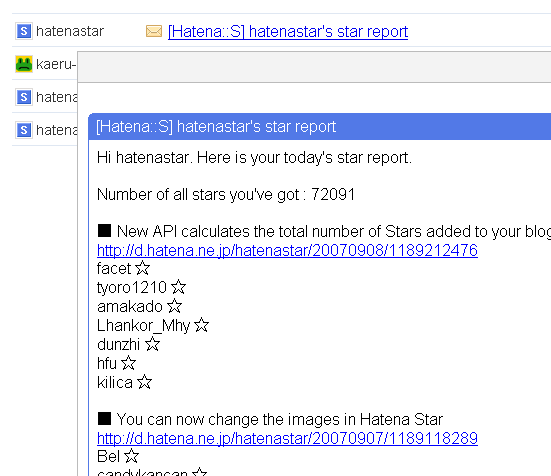Click the gray toolbar area above the popup

[x=315, y=67]
